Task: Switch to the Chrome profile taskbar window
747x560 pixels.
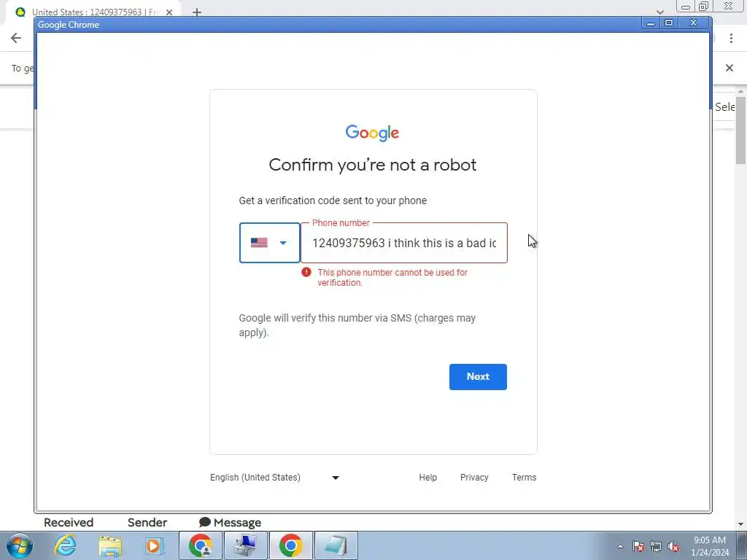Action: click(201, 545)
